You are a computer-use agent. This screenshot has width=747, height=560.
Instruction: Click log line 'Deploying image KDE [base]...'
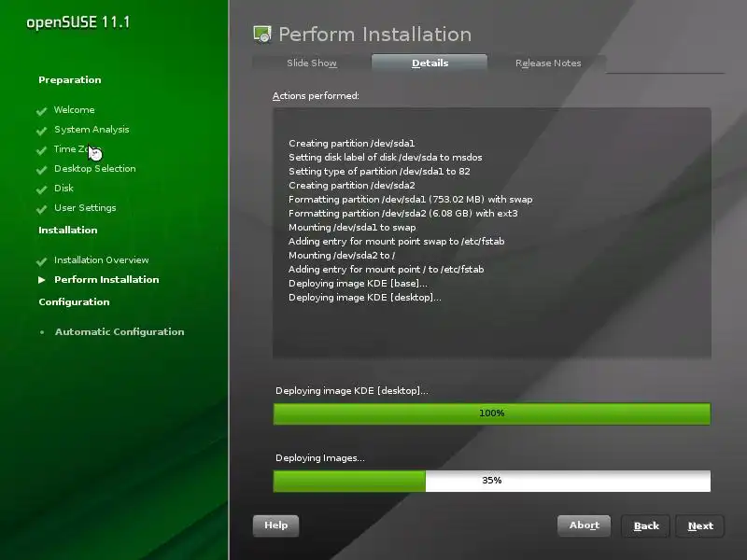click(358, 284)
